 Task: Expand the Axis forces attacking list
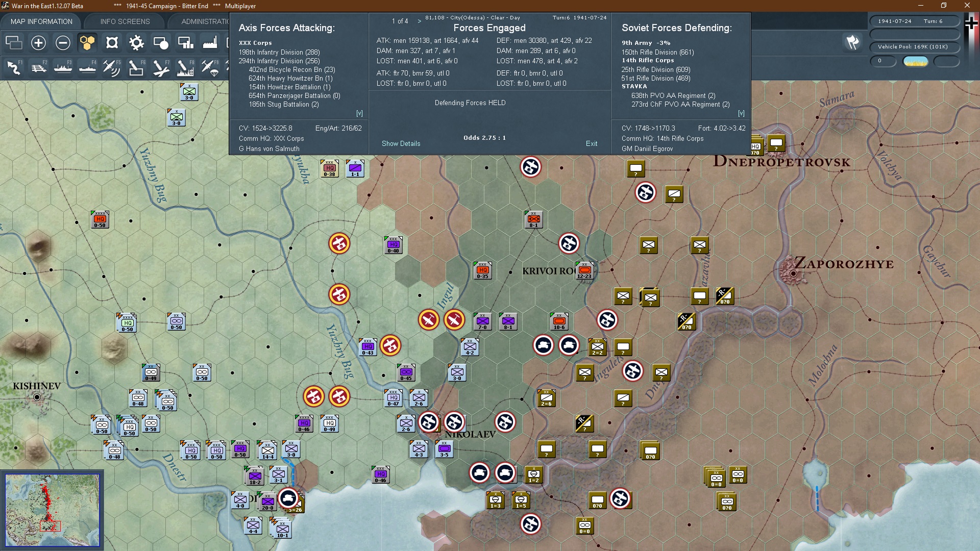coord(359,113)
